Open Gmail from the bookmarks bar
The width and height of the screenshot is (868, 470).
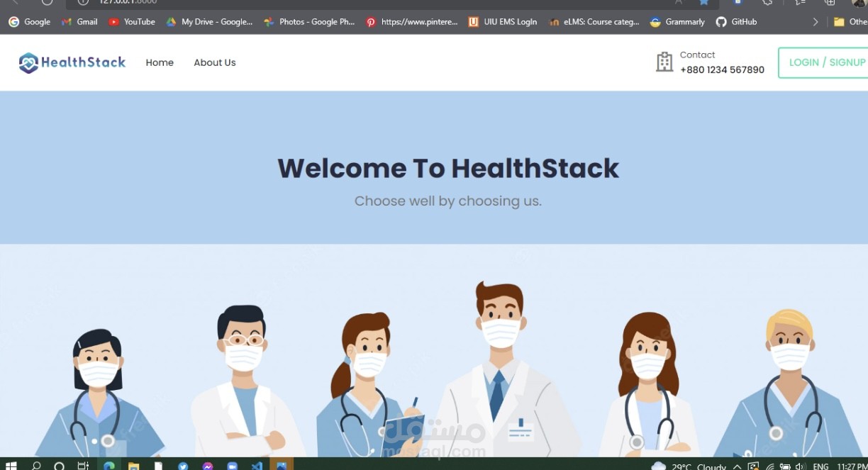point(79,22)
